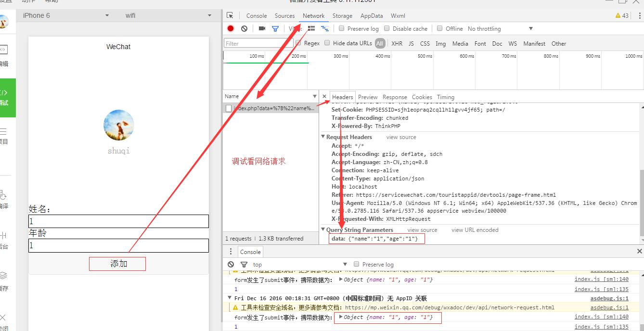Collapse the Request Headers section
The height and width of the screenshot is (331, 644).
[x=323, y=137]
